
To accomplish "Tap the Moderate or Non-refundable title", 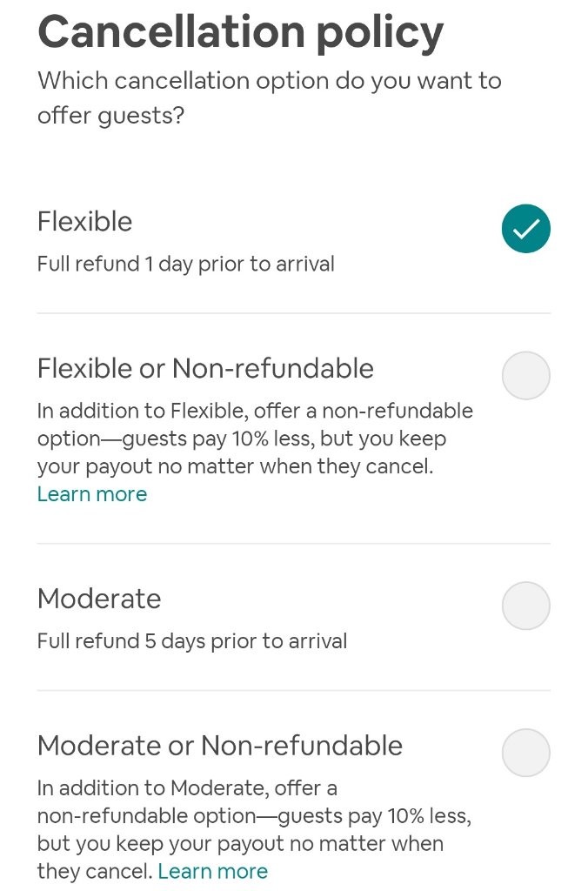I will (x=220, y=746).
